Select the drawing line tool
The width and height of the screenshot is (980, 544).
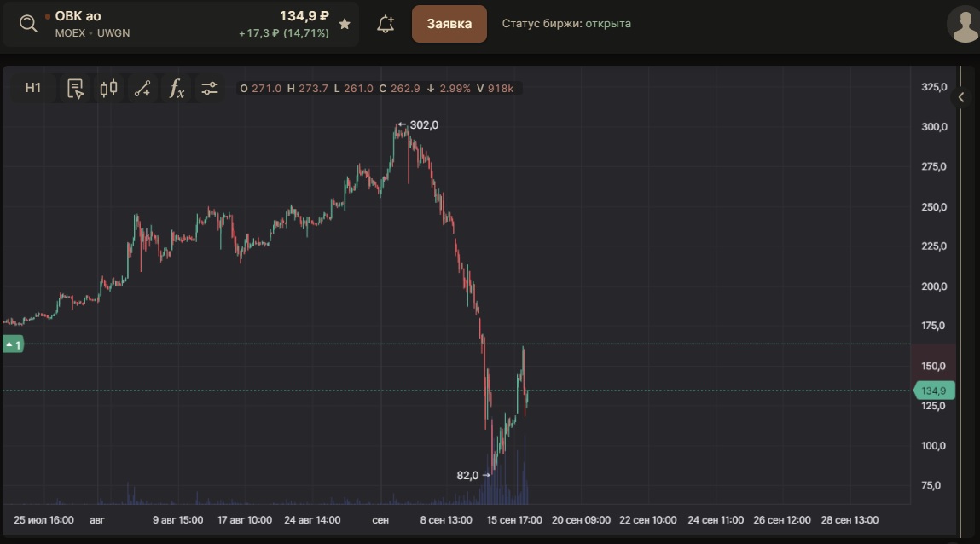pyautogui.click(x=142, y=88)
